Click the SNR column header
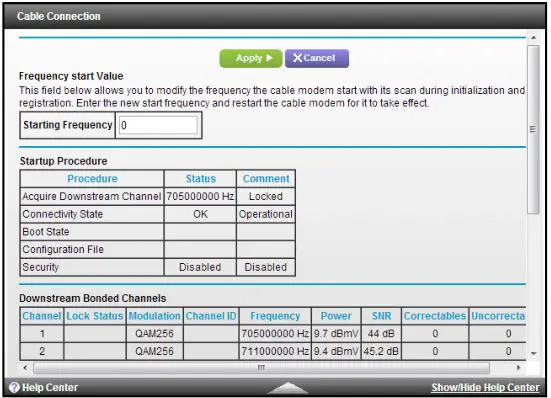The image size is (551, 398). pyautogui.click(x=381, y=316)
